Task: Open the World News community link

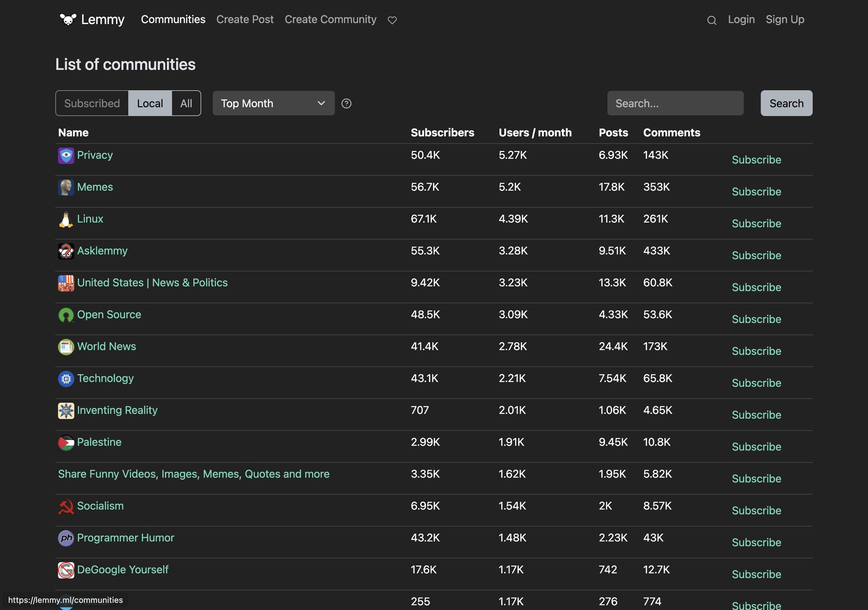Action: tap(107, 346)
